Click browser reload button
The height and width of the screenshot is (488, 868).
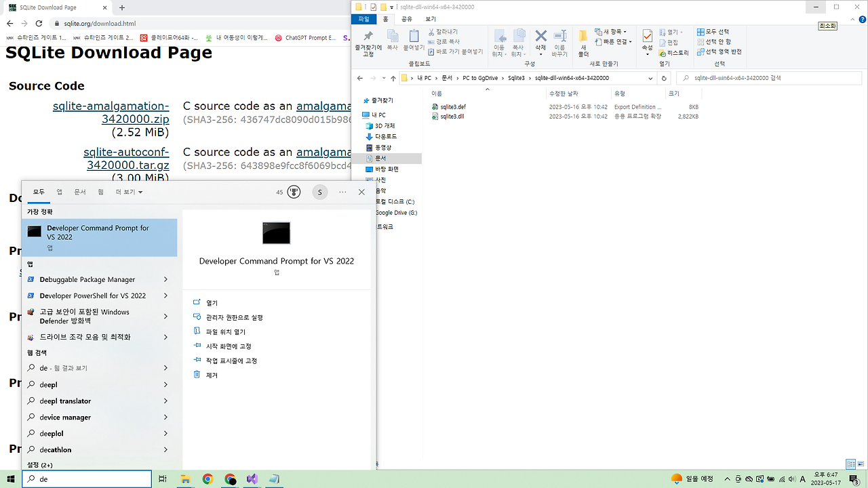[40, 23]
